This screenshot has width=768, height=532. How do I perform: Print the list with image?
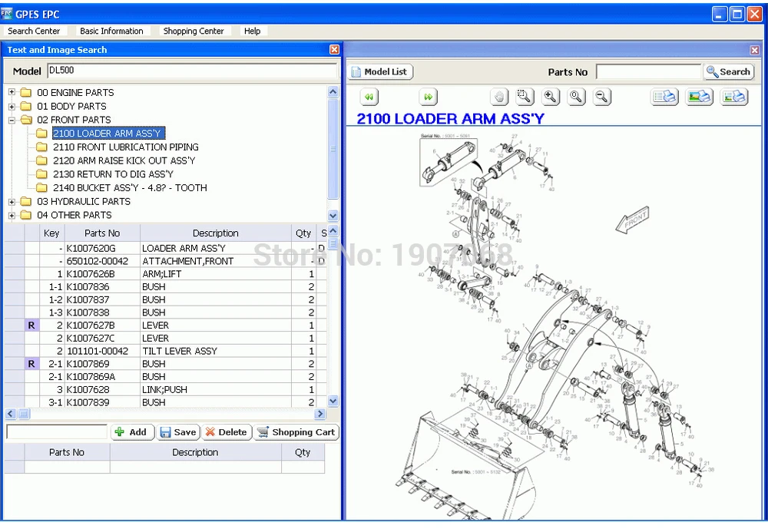[734, 97]
